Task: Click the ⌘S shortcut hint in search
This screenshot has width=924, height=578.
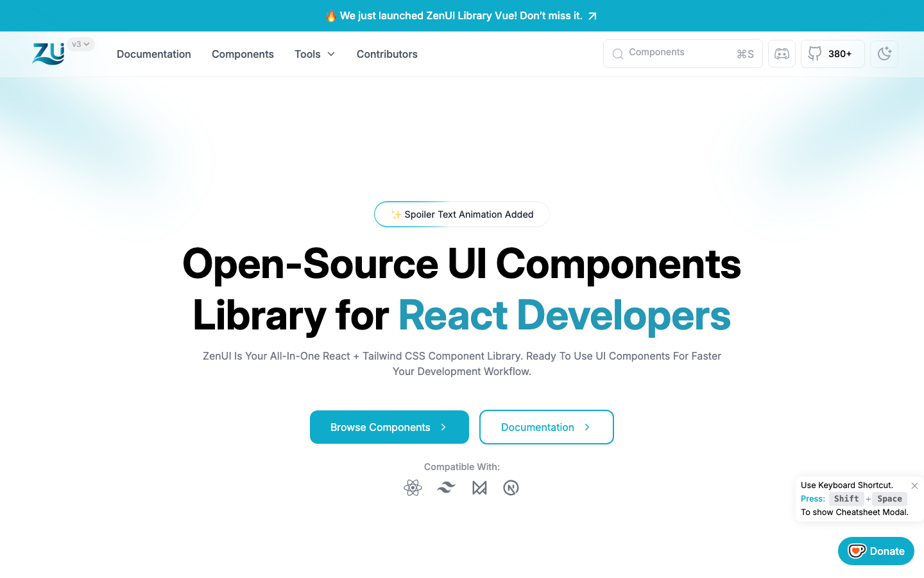Action: coord(745,54)
